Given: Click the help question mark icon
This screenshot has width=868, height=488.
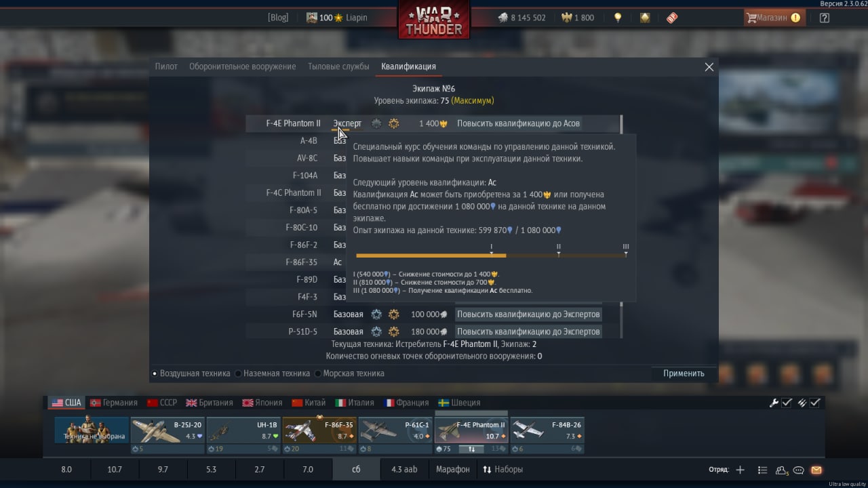Looking at the screenshot, I should (824, 18).
